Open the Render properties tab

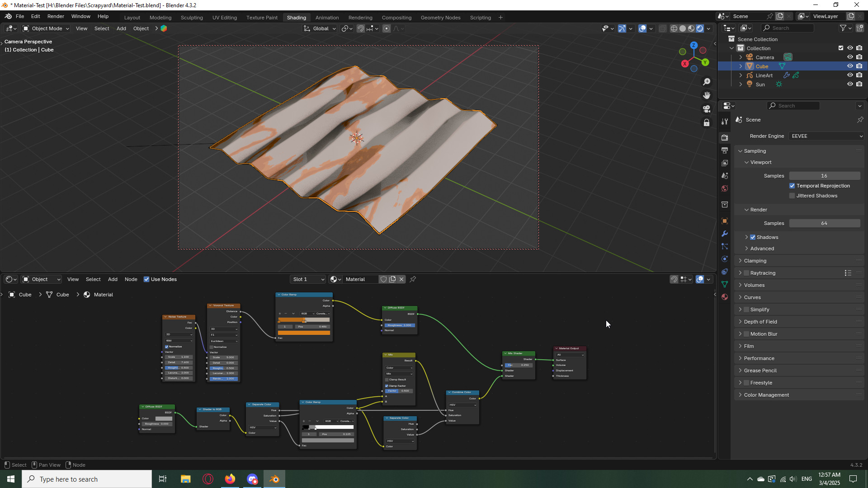coord(725,137)
